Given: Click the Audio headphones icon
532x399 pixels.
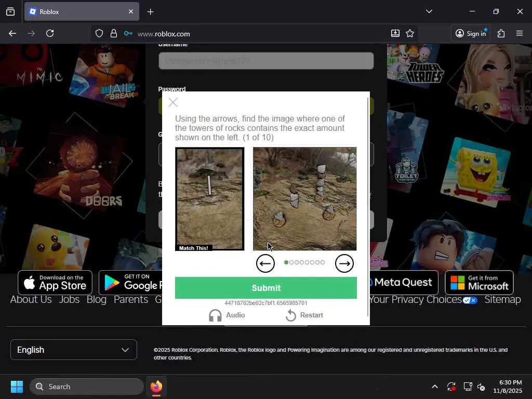Looking at the screenshot, I should (215, 315).
